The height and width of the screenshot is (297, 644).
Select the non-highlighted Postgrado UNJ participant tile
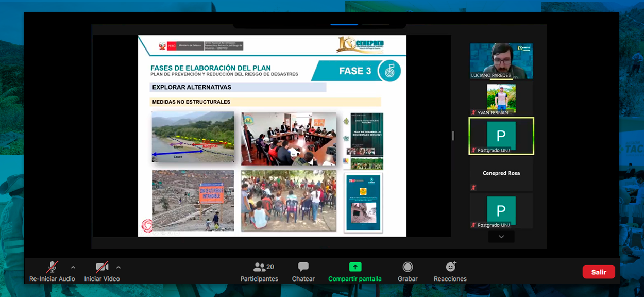501,211
